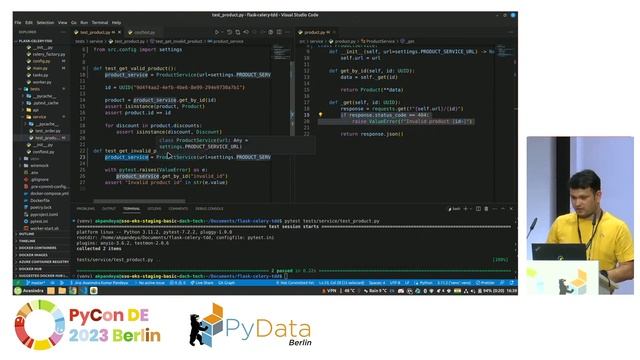Open main.py in explorer
Screen dimensions: 640x360
40,68
